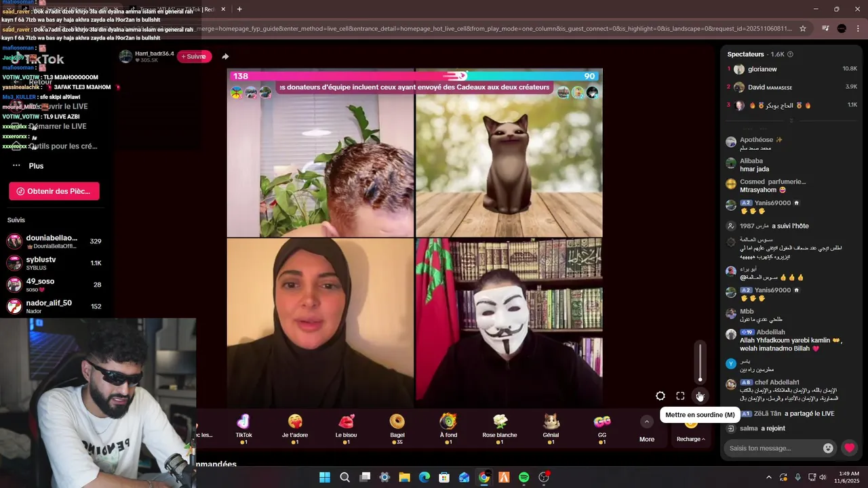Open the Windows Start menu
This screenshot has height=488, width=868.
[x=325, y=477]
